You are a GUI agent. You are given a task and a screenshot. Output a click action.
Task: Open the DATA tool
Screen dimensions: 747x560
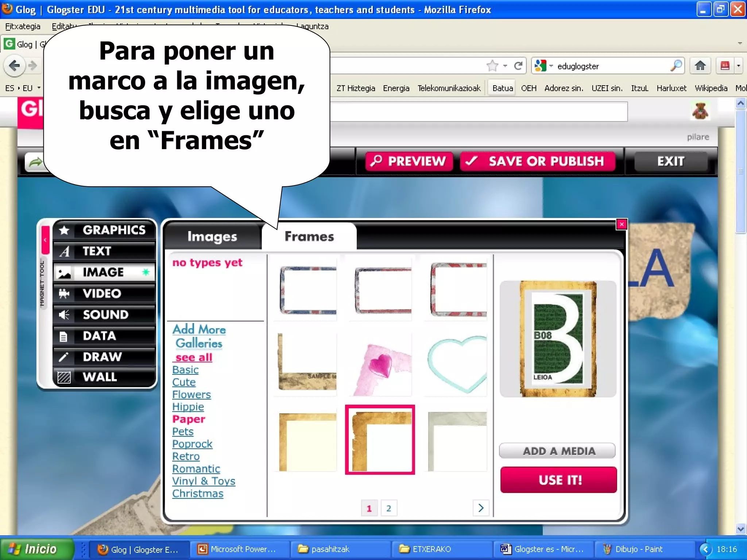104,336
